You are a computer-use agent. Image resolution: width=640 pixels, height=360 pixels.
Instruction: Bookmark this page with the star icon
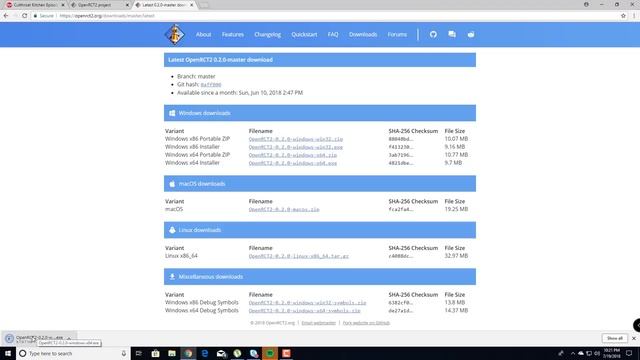coord(623,16)
